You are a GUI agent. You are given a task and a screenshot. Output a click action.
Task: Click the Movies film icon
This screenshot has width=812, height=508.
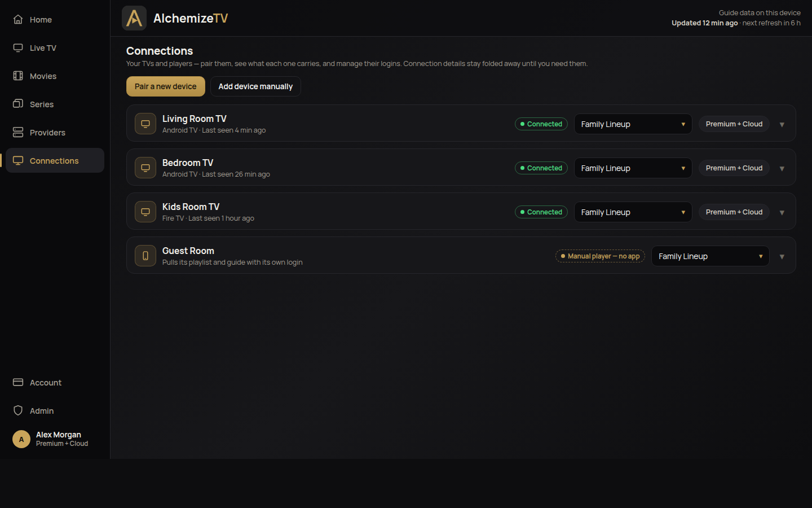click(x=18, y=76)
